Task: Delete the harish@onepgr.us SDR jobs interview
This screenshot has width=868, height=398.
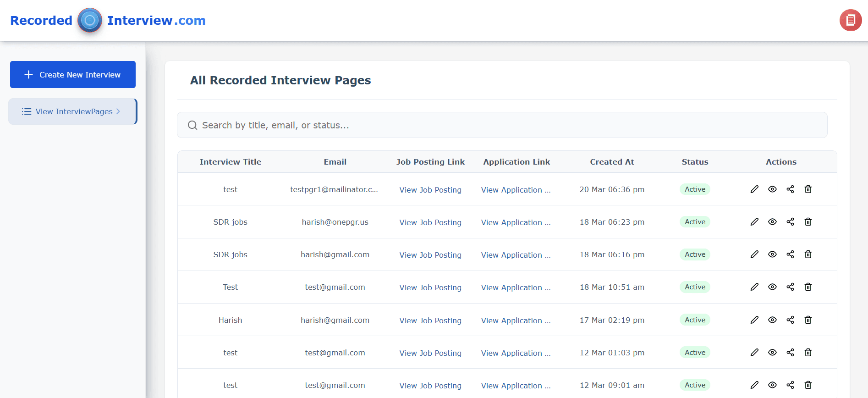Action: (x=808, y=222)
